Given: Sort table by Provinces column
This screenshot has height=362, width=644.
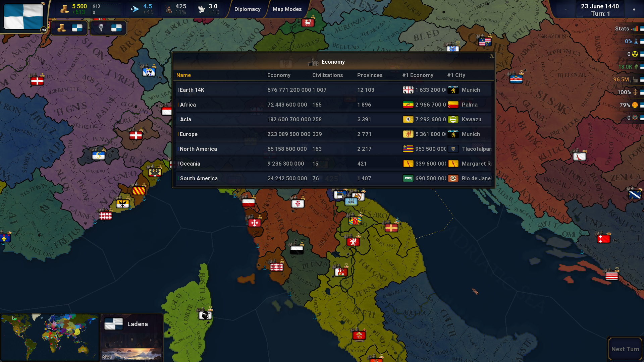Looking at the screenshot, I should (370, 75).
